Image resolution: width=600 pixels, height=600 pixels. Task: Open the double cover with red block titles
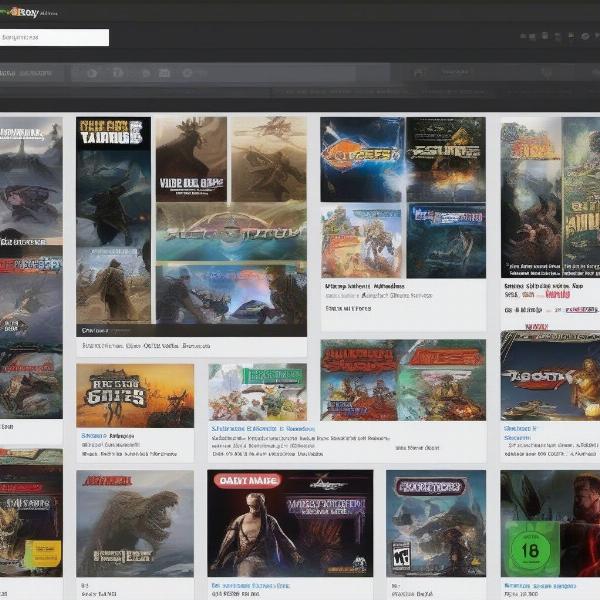point(403,380)
